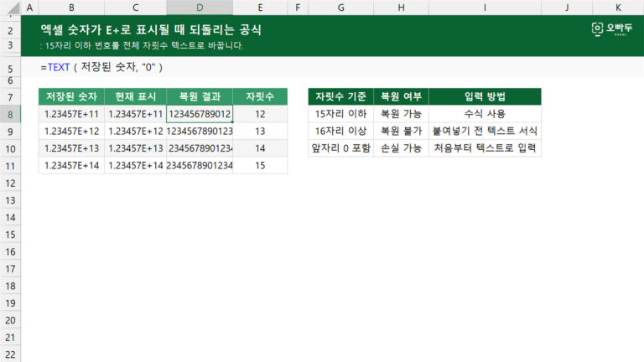
Task: Click title '엑셀 숫자가 E+로 표시될 때 되돌리는 공식'
Action: click(151, 29)
